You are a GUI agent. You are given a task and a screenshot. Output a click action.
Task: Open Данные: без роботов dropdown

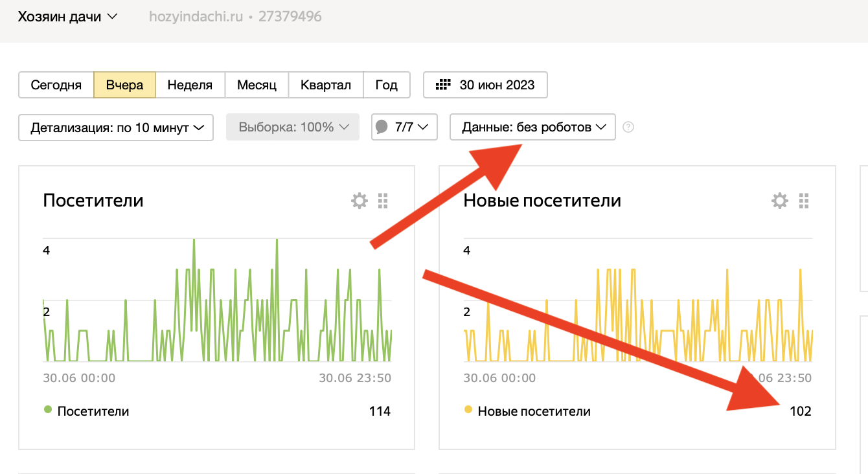532,128
